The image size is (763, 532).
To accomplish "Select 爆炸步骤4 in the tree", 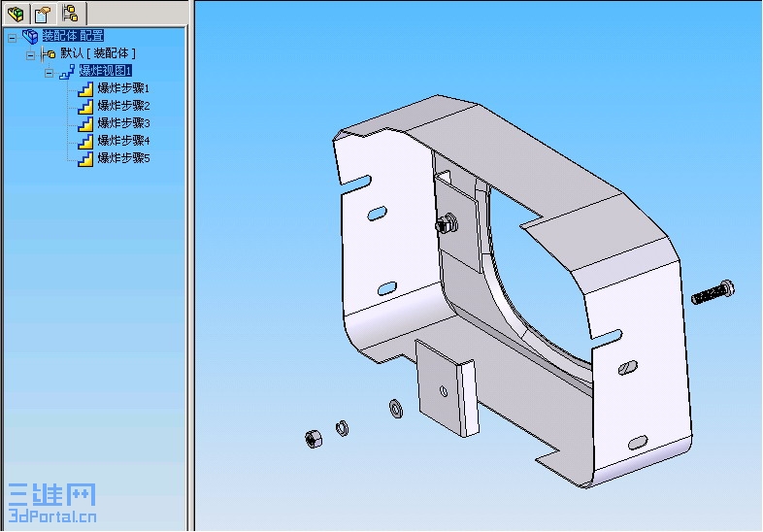I will 123,141.
